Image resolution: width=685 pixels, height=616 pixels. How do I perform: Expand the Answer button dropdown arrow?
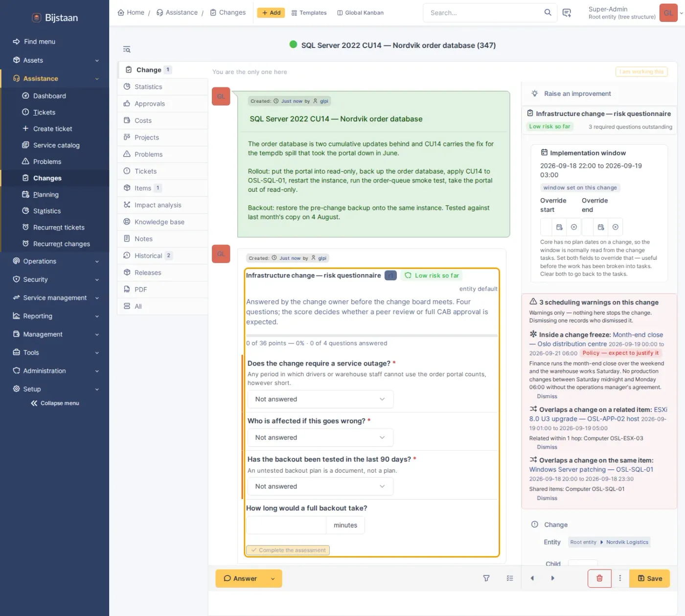[273, 578]
